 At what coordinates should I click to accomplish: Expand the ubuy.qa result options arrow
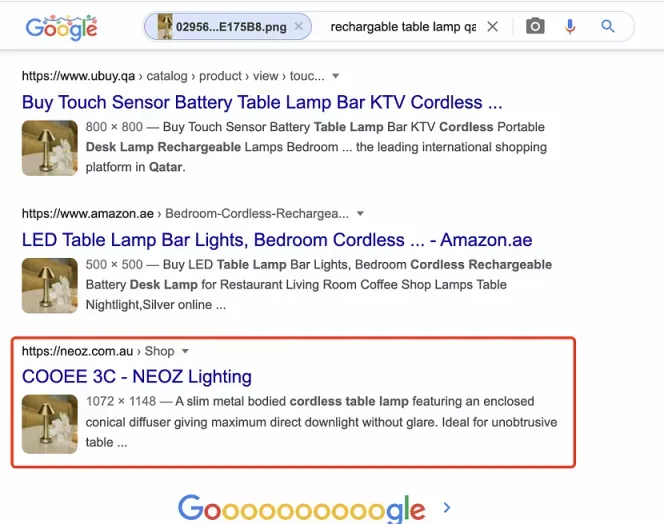point(335,76)
